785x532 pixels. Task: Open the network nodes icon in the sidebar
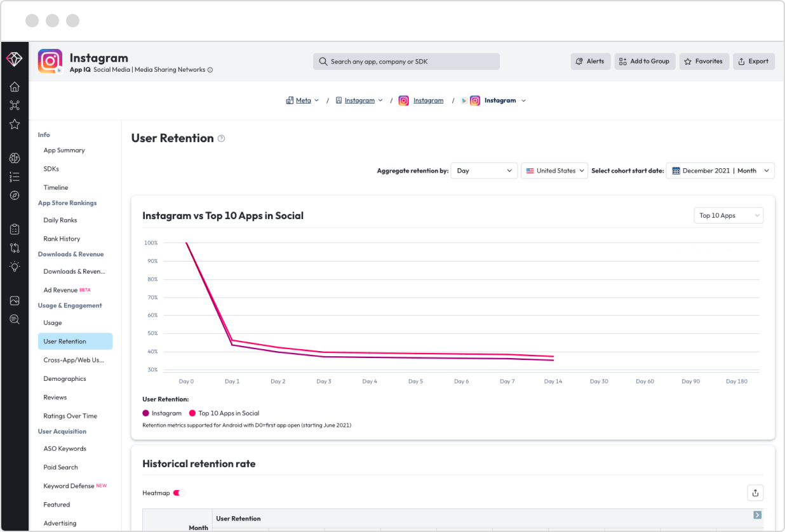click(15, 105)
